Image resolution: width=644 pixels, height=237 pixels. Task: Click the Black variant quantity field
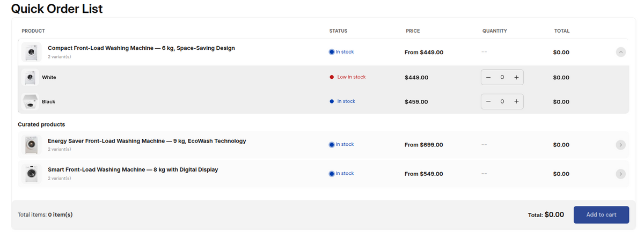click(x=502, y=101)
